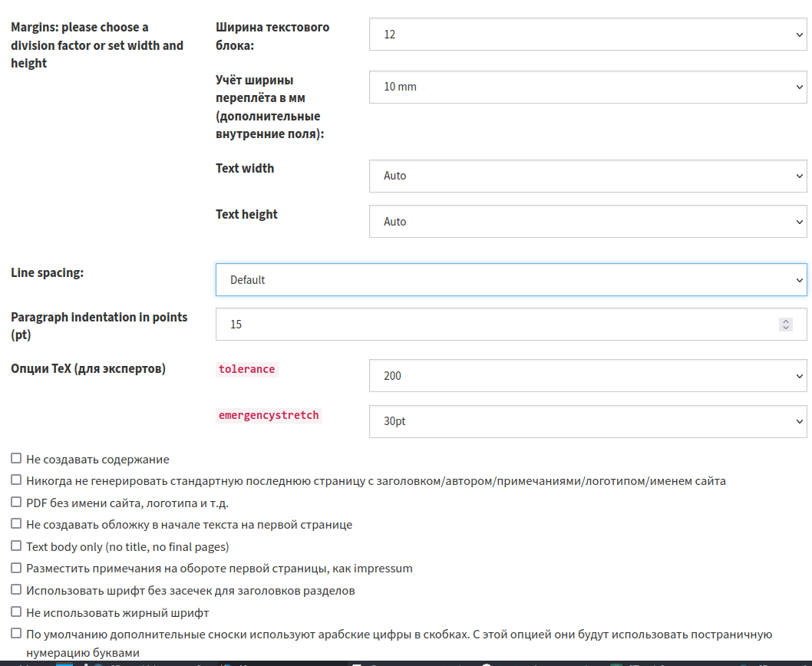Enable per-page letter footnote numbering checkbox
The width and height of the screenshot is (812, 666).
tap(16, 634)
